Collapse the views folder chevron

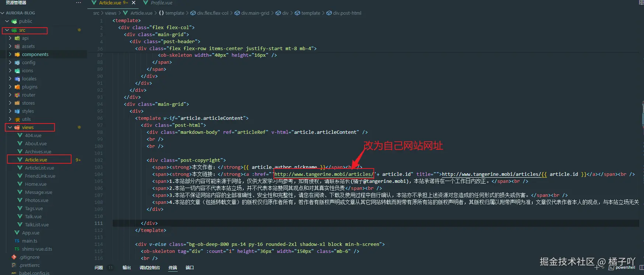10,127
